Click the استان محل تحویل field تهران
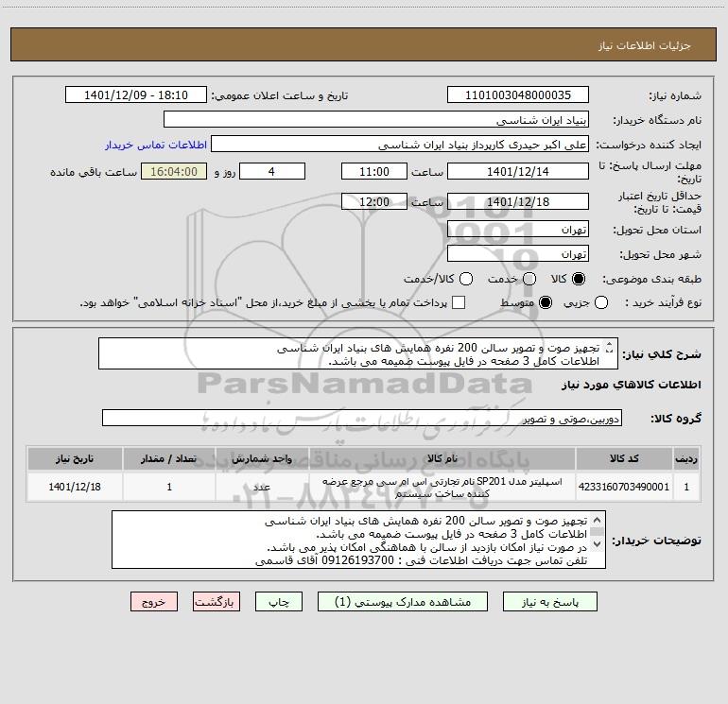 point(518,229)
